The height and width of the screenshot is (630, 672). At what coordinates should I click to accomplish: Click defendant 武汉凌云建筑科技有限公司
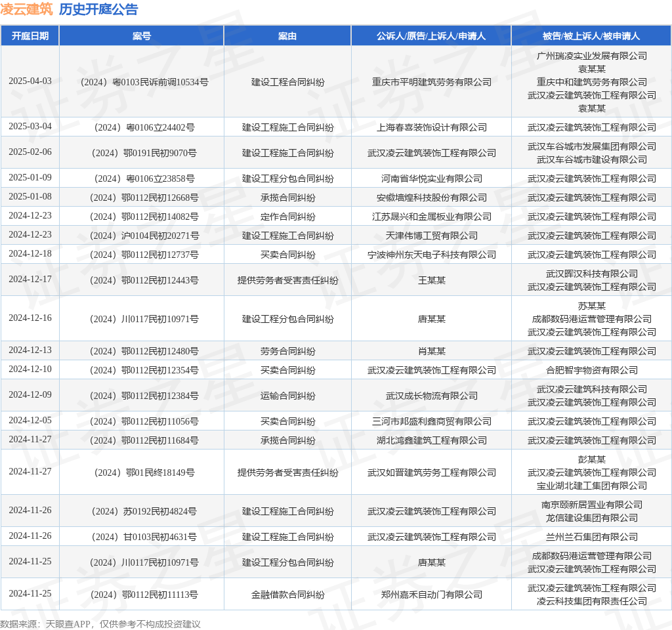pyautogui.click(x=592, y=389)
